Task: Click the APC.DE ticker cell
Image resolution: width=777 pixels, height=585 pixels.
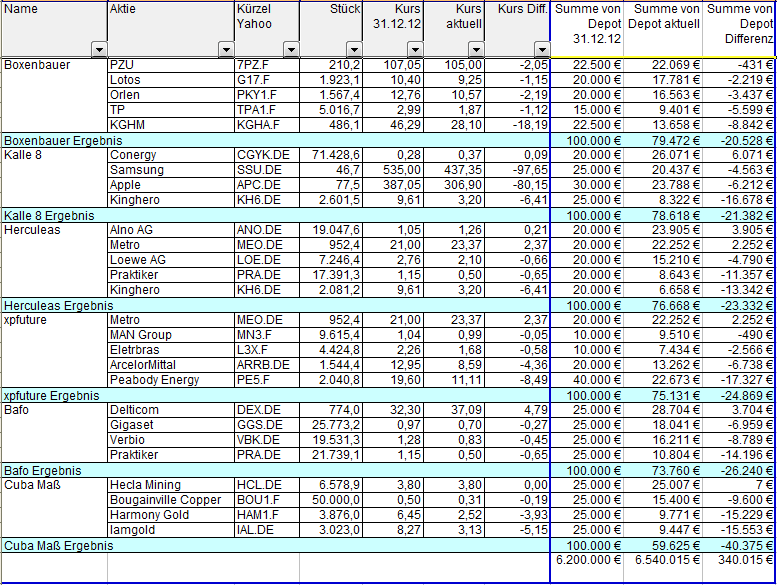Action: click(267, 185)
